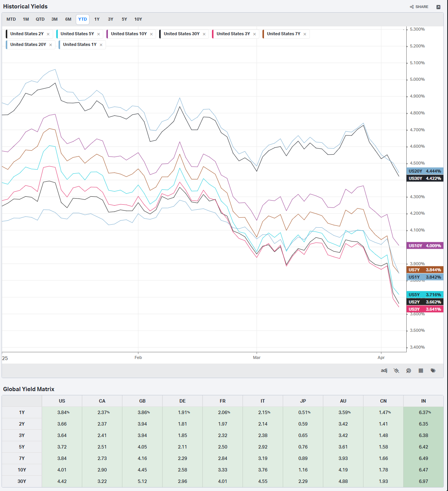Image resolution: width=448 pixels, height=491 pixels.
Task: Toggle the chart grid icon
Action: (421, 370)
